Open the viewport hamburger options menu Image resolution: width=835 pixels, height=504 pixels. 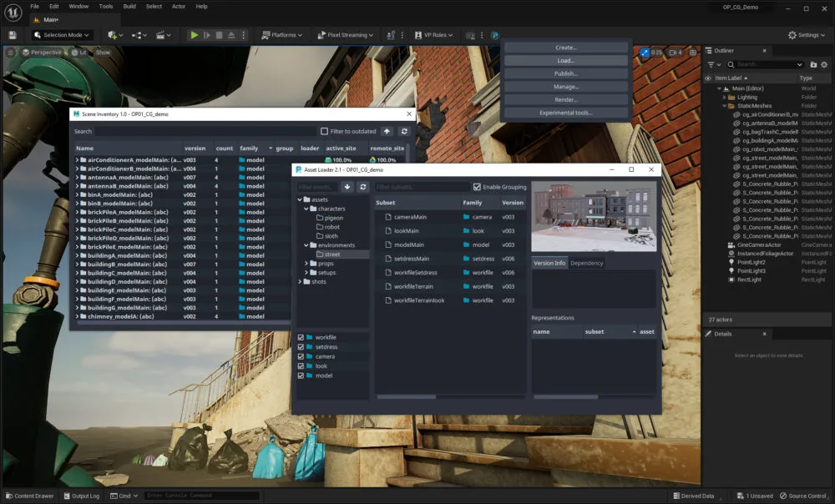[x=11, y=53]
